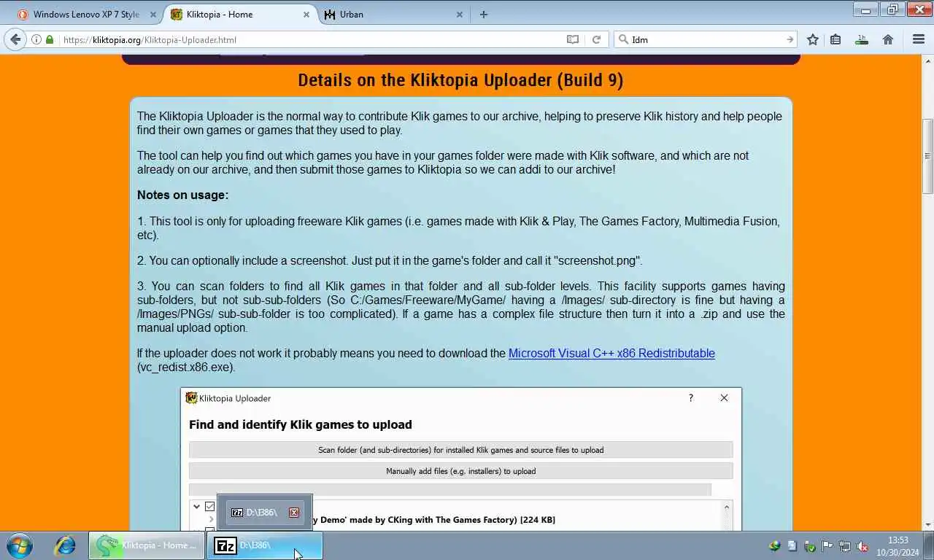Collapse the first game entry chevron in Uploader list
Viewport: 934px width, 560px height.
[x=196, y=506]
